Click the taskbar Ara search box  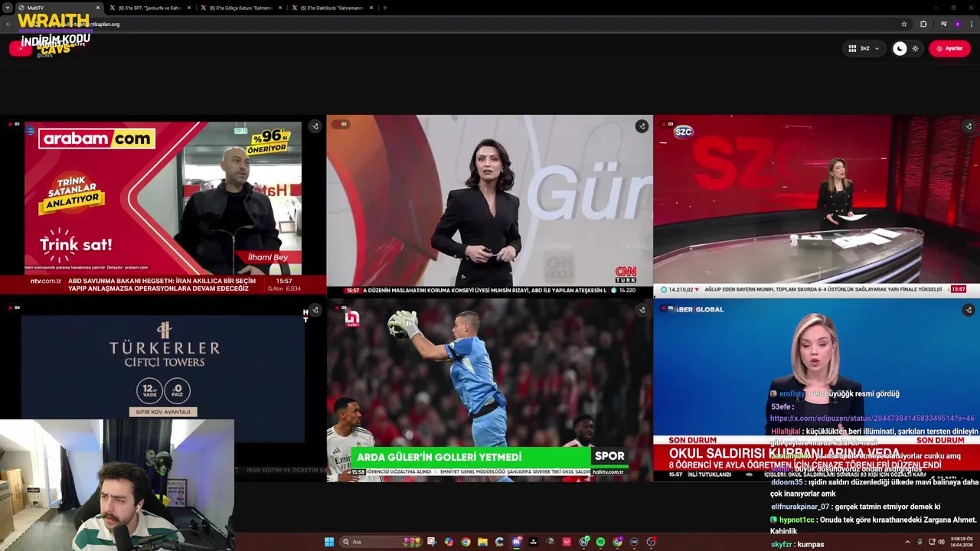click(x=381, y=542)
